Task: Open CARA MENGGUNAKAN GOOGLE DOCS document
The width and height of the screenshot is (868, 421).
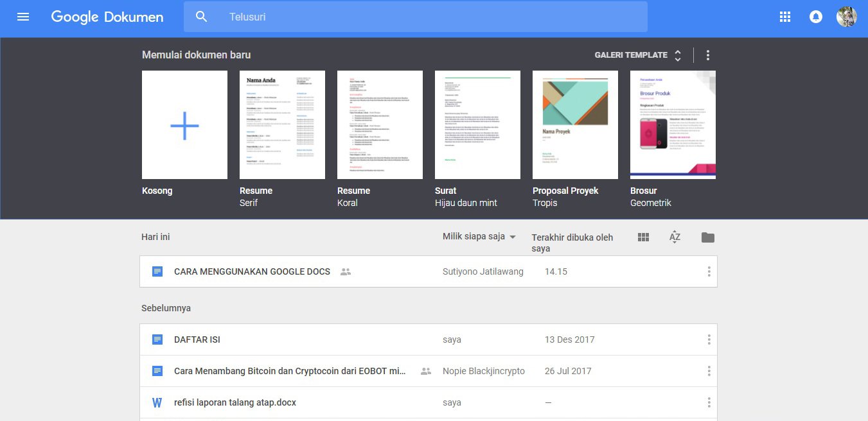Action: coord(252,271)
